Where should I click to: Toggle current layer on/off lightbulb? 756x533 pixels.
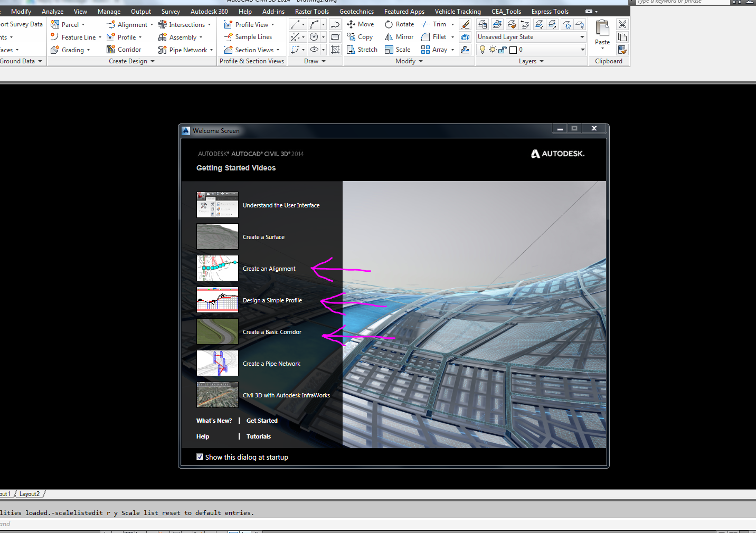point(482,50)
